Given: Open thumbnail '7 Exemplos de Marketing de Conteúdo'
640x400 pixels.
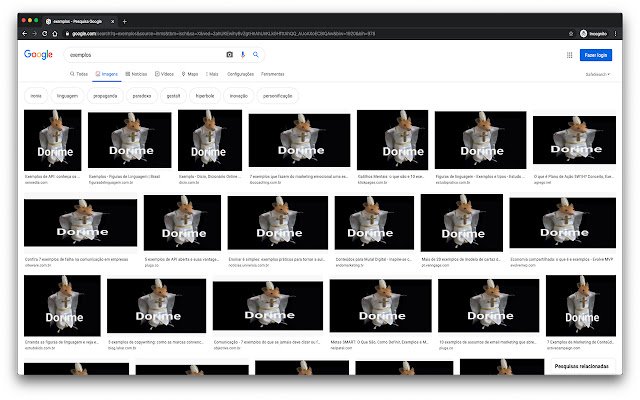Looking at the screenshot, I should tap(581, 306).
